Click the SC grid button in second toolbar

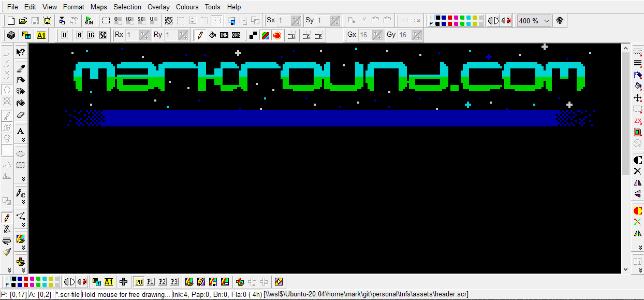coord(104,35)
